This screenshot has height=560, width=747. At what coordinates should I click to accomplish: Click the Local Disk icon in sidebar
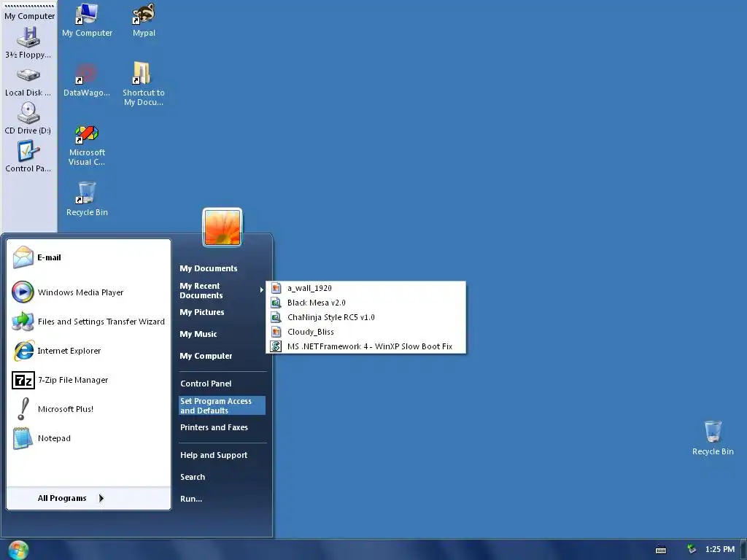(28, 75)
